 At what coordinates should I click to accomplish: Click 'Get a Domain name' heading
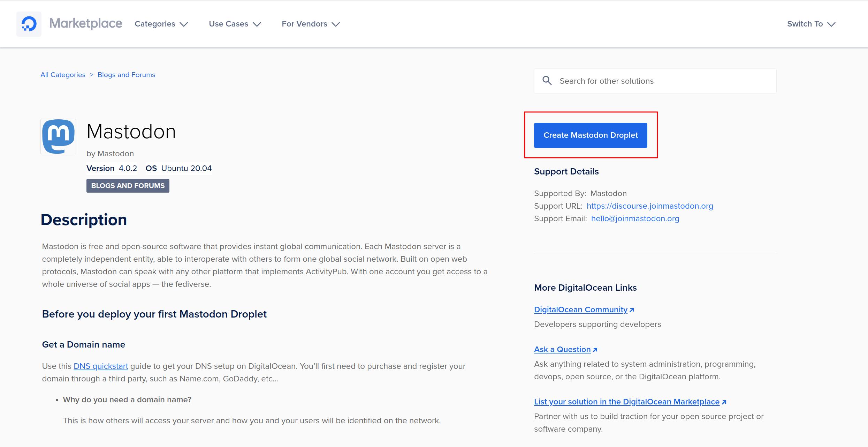[84, 344]
